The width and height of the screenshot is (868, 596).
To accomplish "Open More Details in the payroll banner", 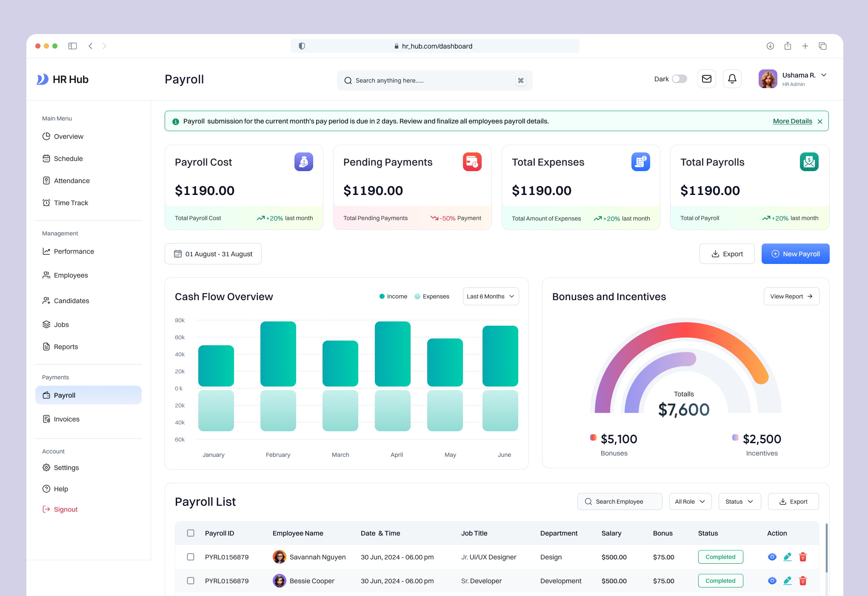I will pos(792,121).
